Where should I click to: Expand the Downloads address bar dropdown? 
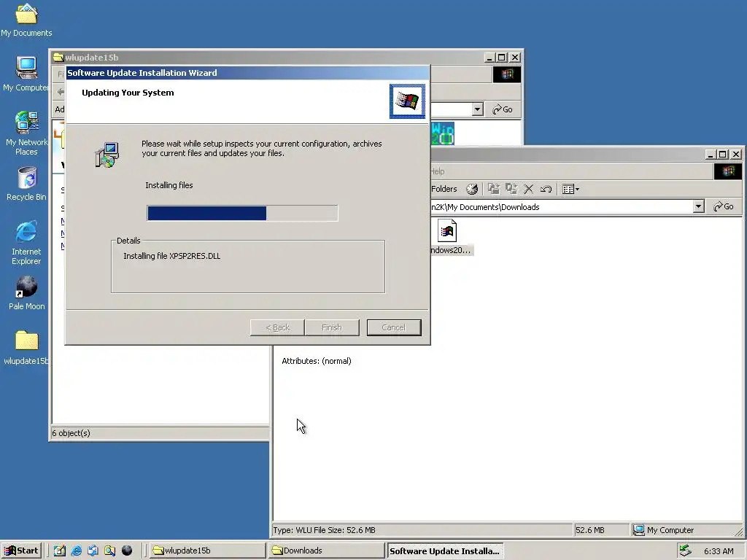pyautogui.click(x=698, y=206)
